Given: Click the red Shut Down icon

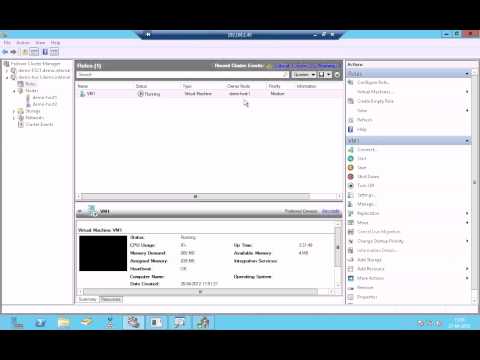Looking at the screenshot, I should (x=351, y=177).
